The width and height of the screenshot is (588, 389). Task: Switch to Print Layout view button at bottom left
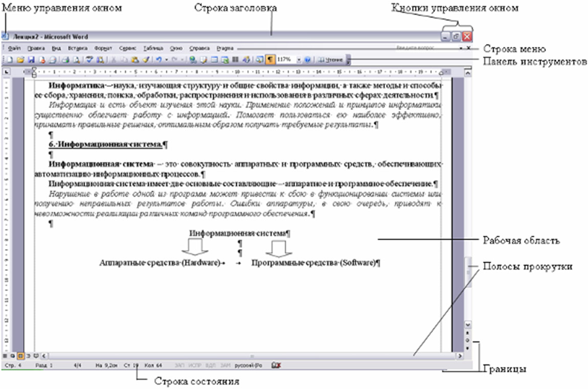[20, 355]
